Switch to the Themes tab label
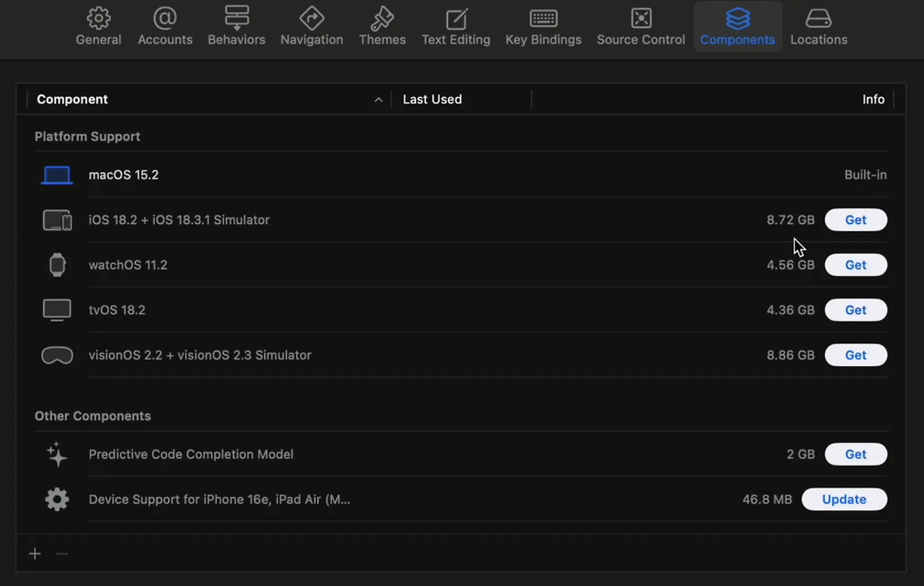 coord(382,40)
